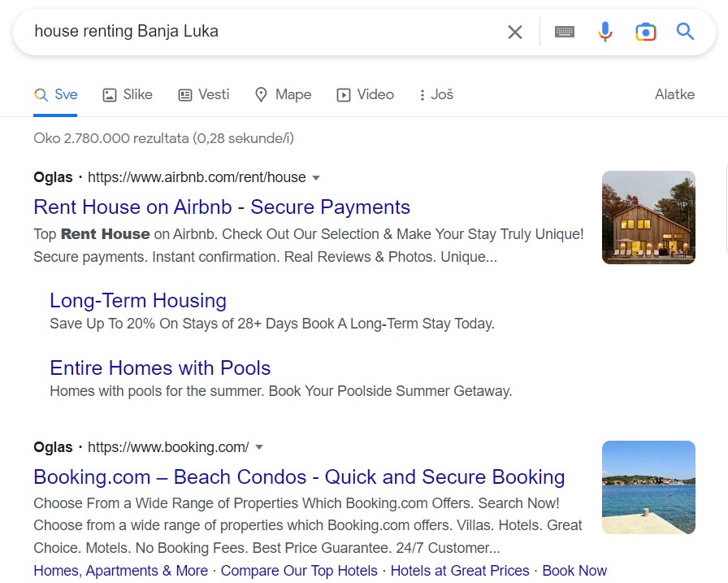Open the Video results tab
728x583 pixels.
point(365,94)
